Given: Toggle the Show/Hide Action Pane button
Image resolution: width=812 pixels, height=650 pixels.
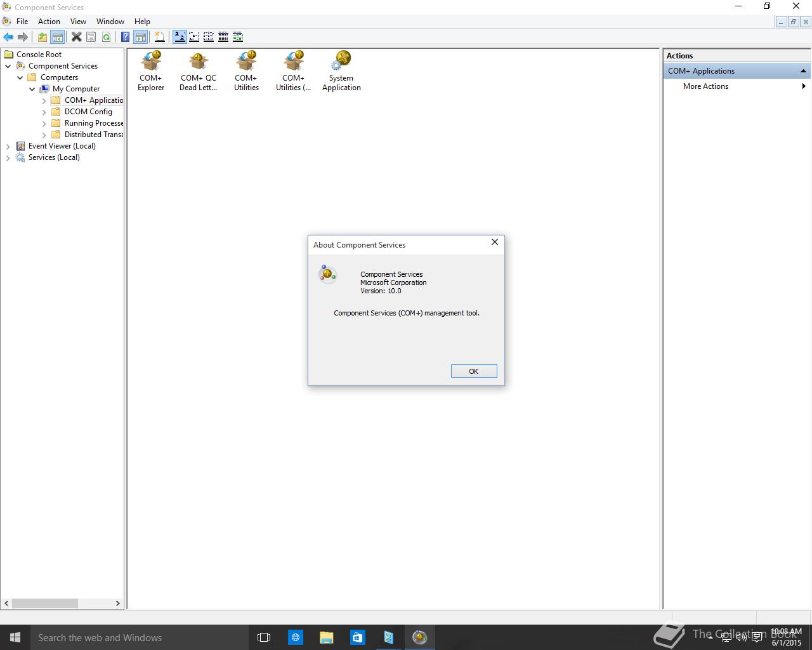Looking at the screenshot, I should coord(140,37).
